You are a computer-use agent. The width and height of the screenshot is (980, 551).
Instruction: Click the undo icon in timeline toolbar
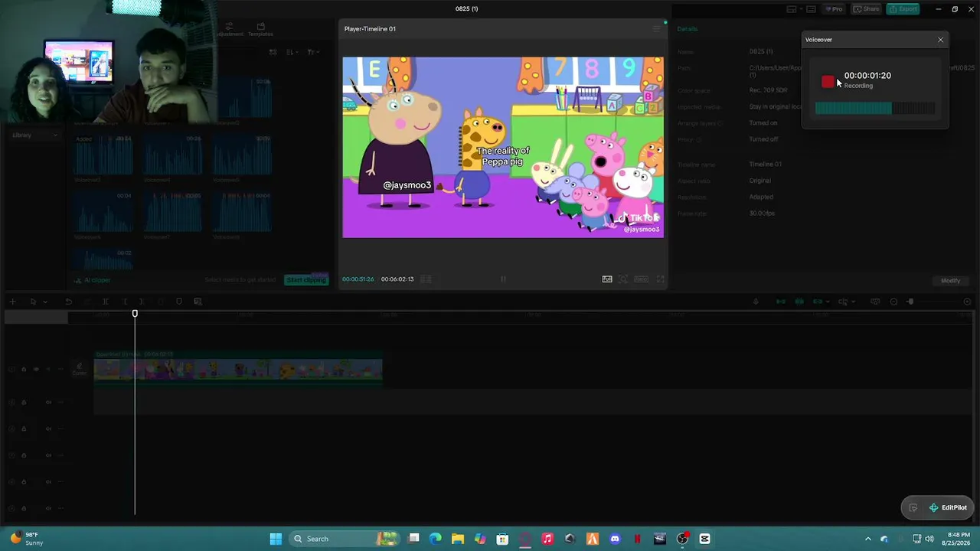tap(68, 302)
